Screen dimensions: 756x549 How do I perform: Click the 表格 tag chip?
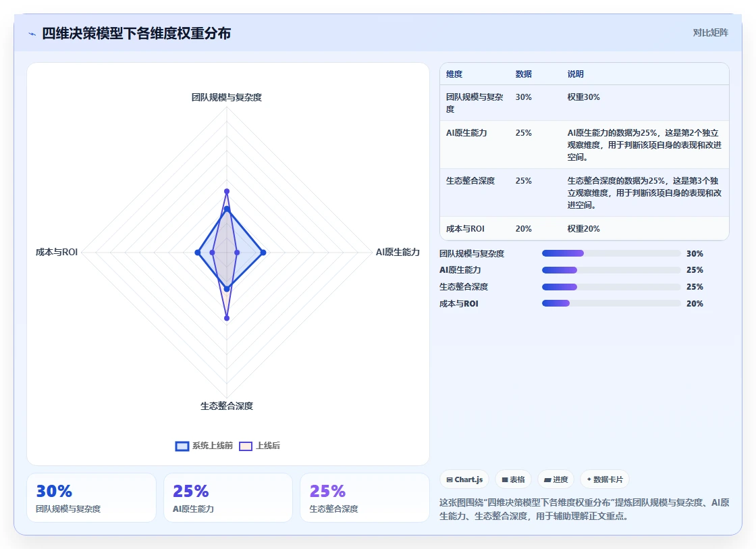(x=513, y=479)
